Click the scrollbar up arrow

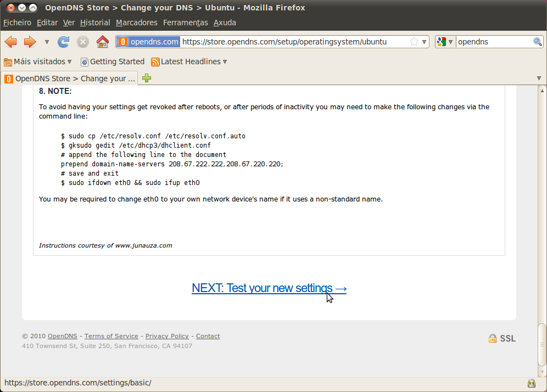point(542,91)
